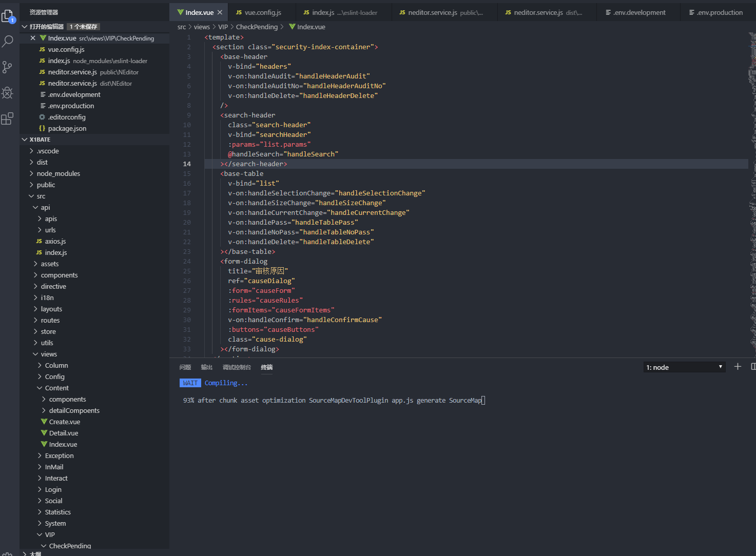Close the Index.vue editor tab
The width and height of the screenshot is (756, 556).
(x=220, y=12)
